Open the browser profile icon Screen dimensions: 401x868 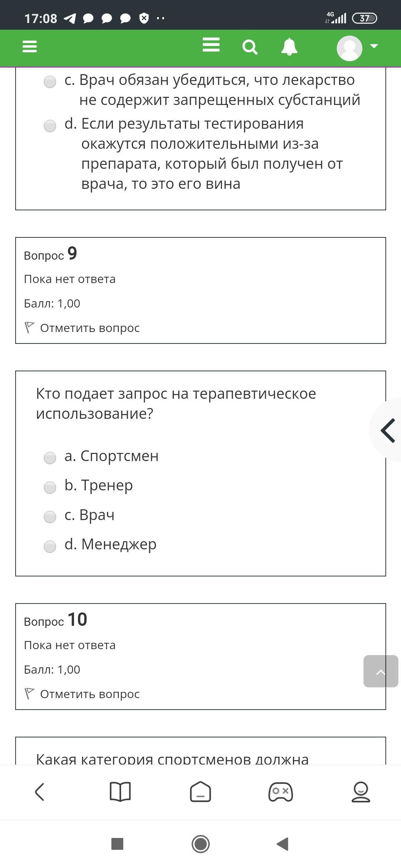coord(361,792)
